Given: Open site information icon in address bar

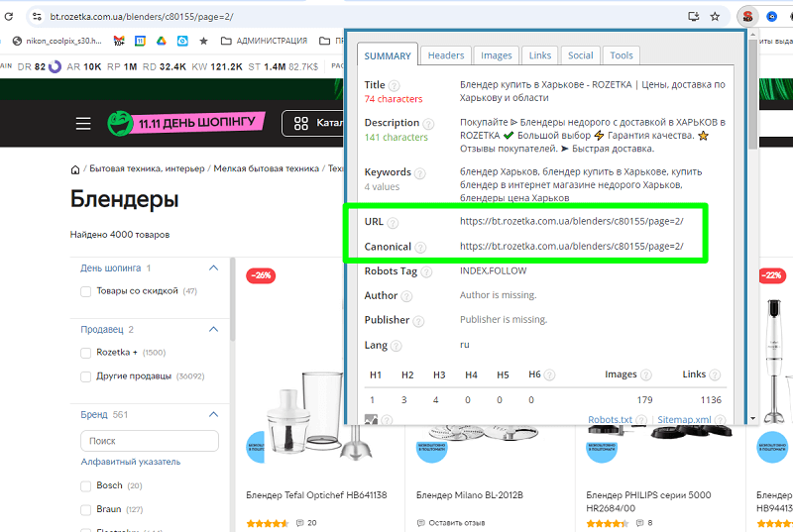Looking at the screenshot, I should [37, 16].
